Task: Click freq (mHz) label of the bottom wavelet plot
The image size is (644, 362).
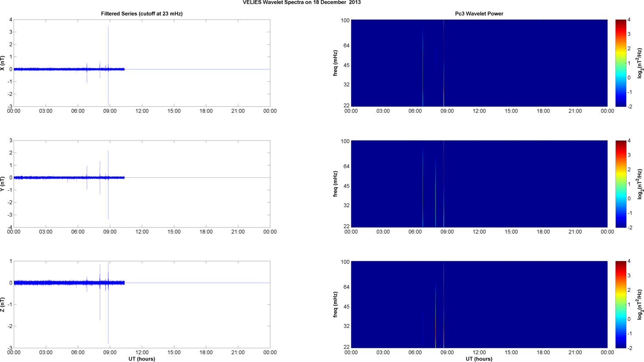Action: tap(335, 305)
